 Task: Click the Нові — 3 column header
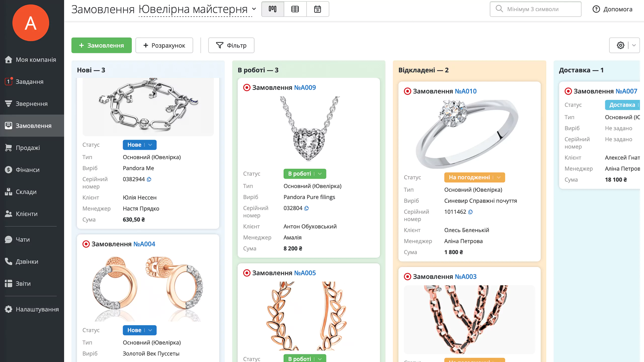click(x=91, y=70)
